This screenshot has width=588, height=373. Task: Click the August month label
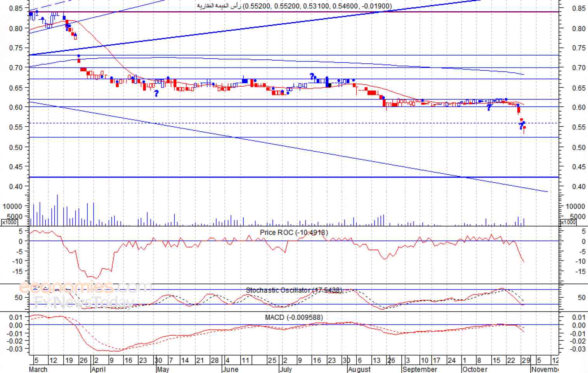tap(359, 369)
